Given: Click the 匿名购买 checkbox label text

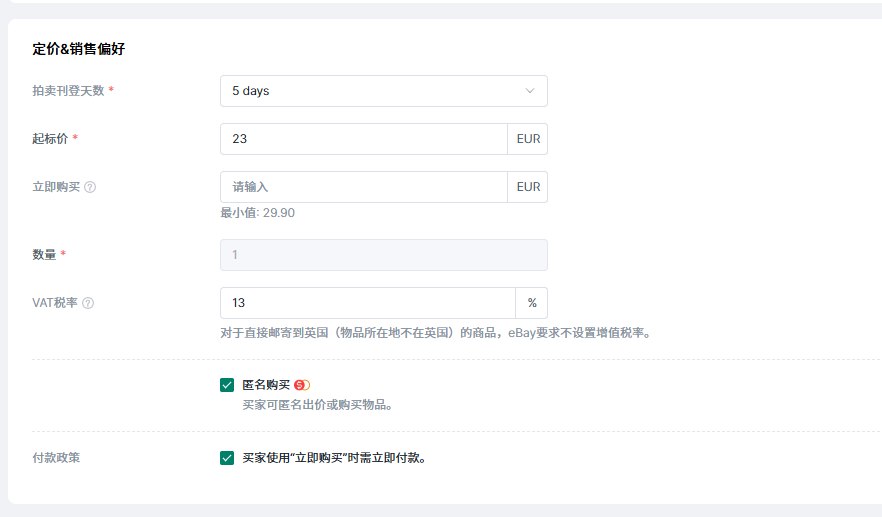Looking at the screenshot, I should pos(266,385).
